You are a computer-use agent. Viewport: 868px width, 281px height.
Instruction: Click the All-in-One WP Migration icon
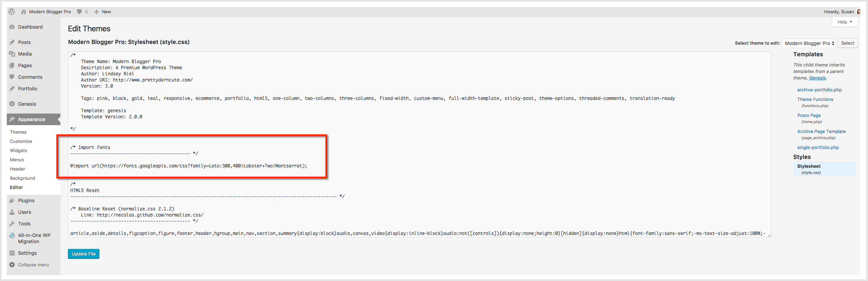pyautogui.click(x=12, y=235)
